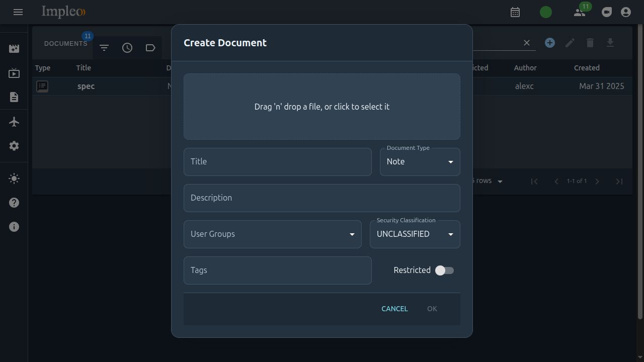This screenshot has height=362, width=644.
Task: Click the delete trash icon
Action: pos(590,43)
